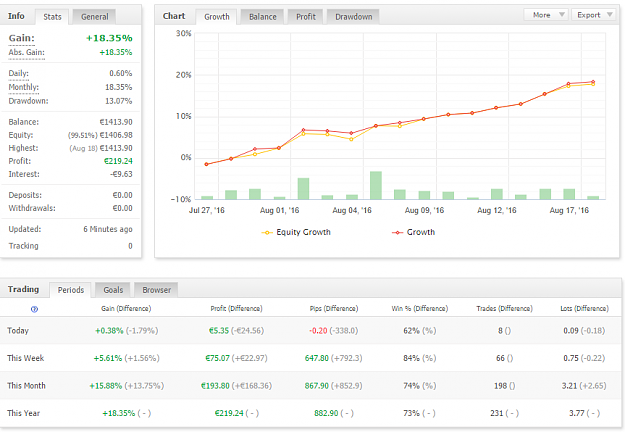
Task: Click the Lots (Difference) column header
Action: tap(584, 308)
